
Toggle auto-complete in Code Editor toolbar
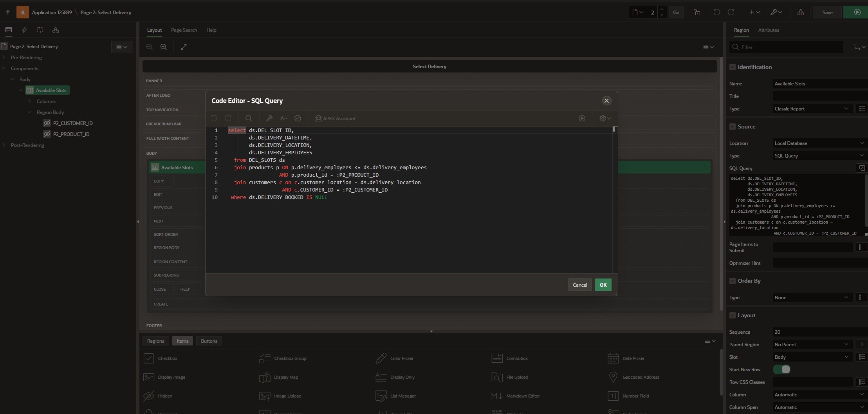pyautogui.click(x=283, y=118)
